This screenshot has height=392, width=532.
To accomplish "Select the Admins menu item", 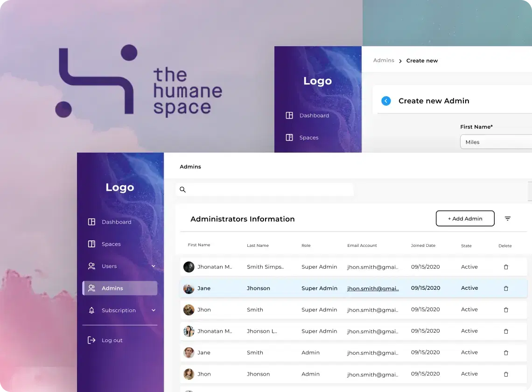I will pyautogui.click(x=120, y=288).
